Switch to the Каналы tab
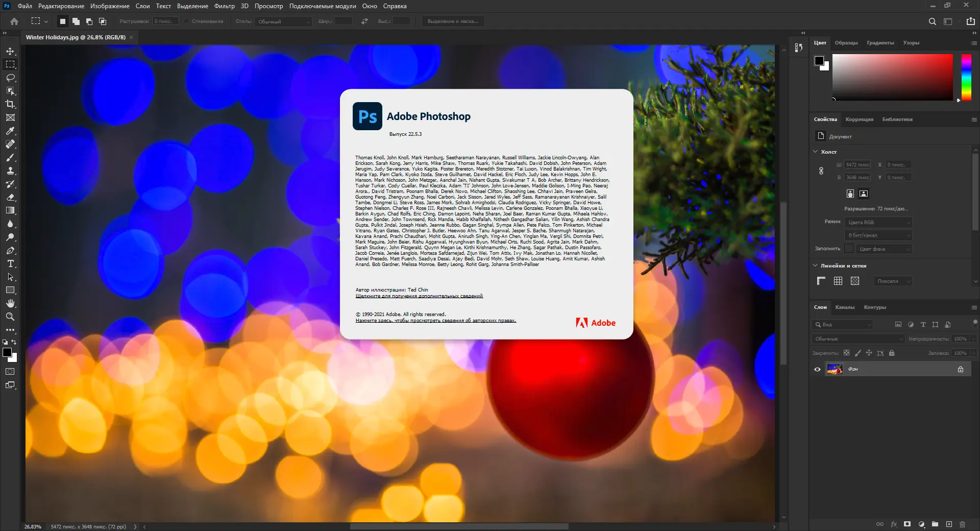 (845, 307)
